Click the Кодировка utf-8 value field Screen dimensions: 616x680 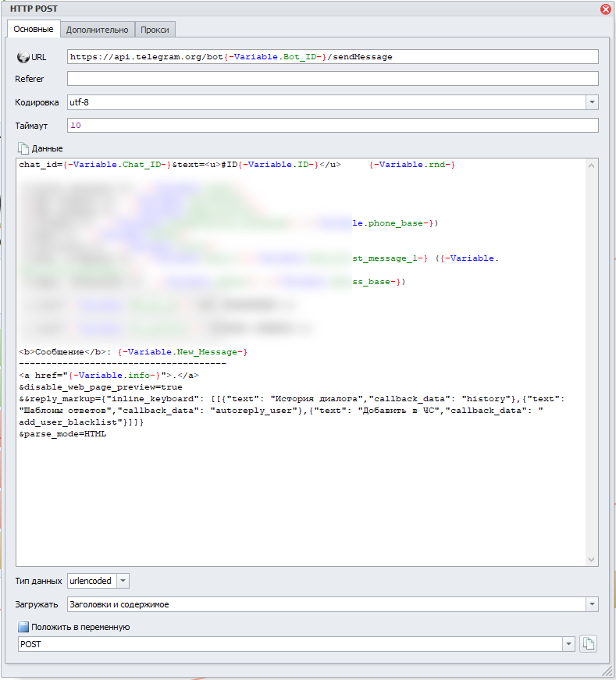[326, 102]
